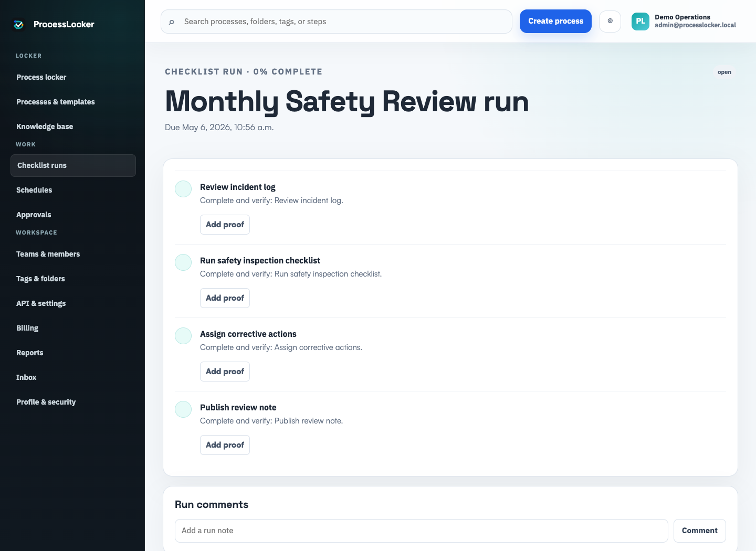The image size is (756, 551).
Task: Add proof for Review incident log
Action: (225, 225)
